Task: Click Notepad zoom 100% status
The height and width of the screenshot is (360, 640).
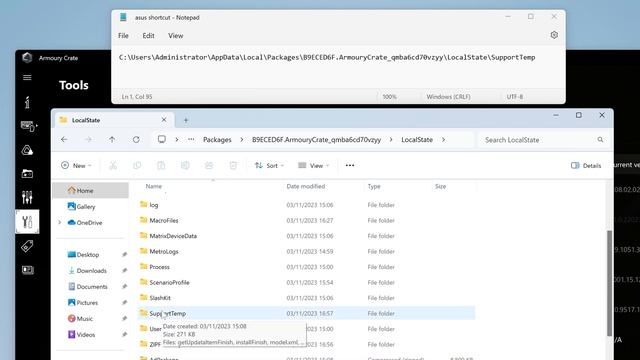Action: pos(389,97)
